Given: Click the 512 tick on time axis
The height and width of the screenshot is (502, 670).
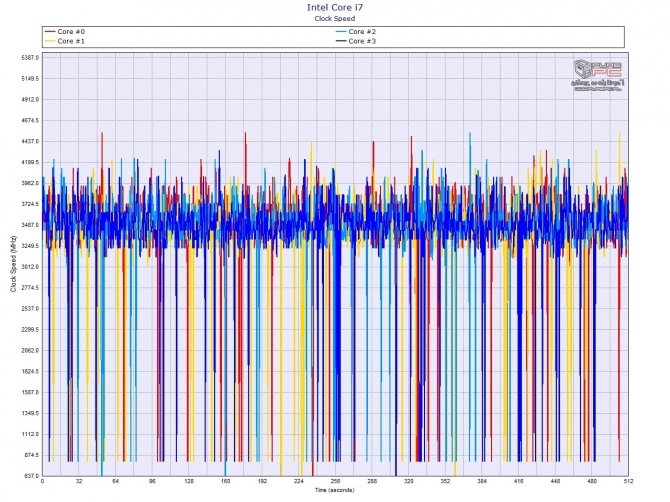Looking at the screenshot, I should [628, 481].
